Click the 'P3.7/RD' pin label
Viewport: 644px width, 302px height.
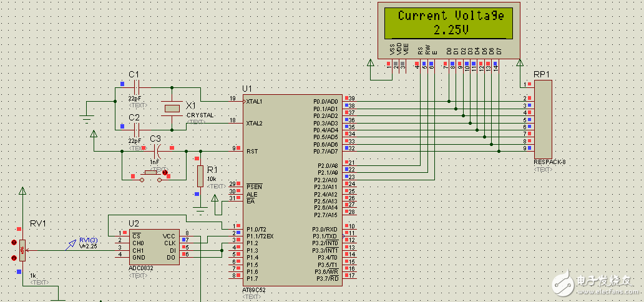(328, 279)
